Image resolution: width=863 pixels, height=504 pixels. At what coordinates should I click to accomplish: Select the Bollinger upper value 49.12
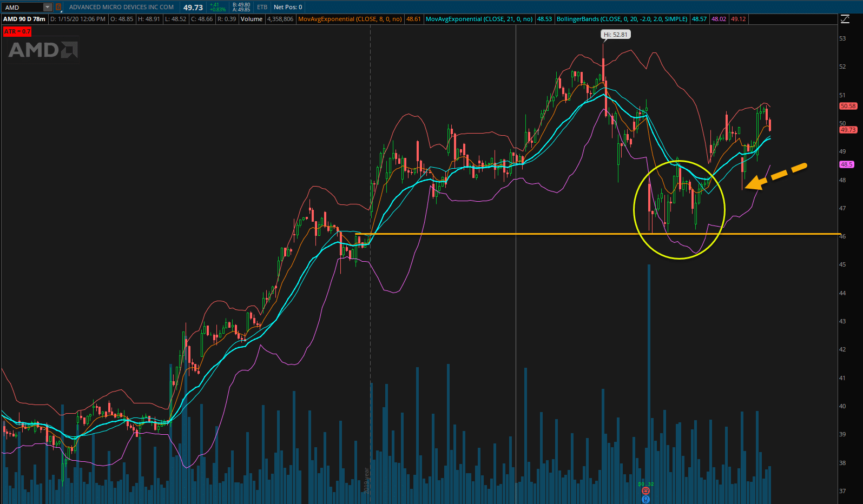tap(738, 19)
